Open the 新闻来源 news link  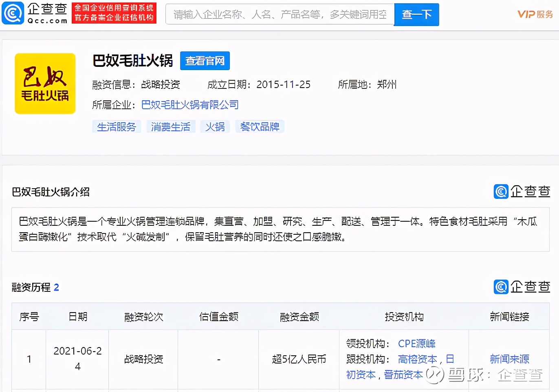tap(509, 359)
